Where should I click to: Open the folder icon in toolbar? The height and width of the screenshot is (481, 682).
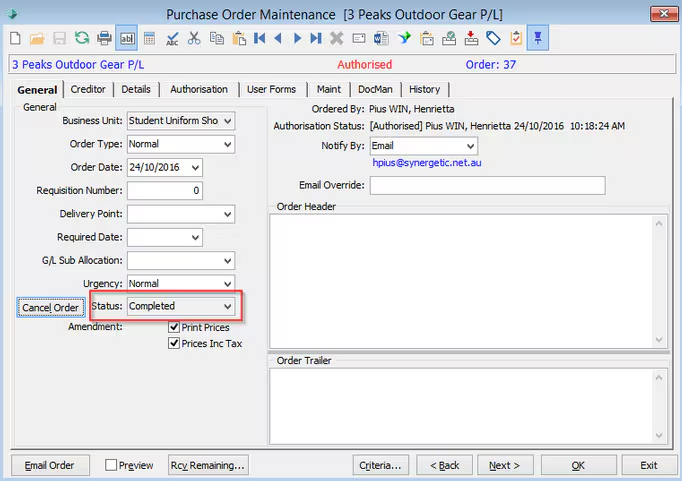37,38
